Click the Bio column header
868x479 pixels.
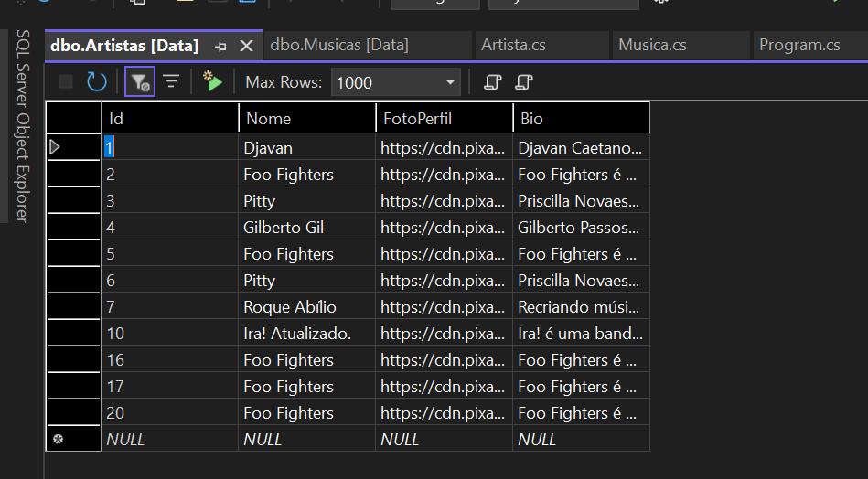[x=581, y=118]
